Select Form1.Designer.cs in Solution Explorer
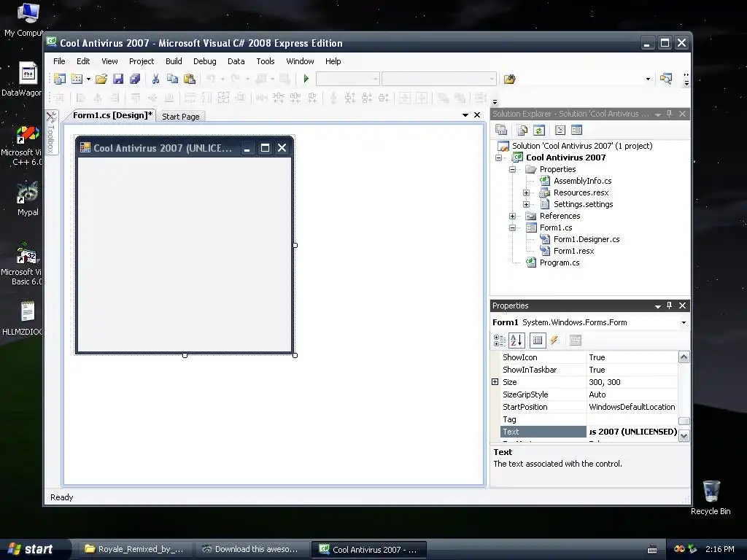The image size is (747, 560). (587, 239)
